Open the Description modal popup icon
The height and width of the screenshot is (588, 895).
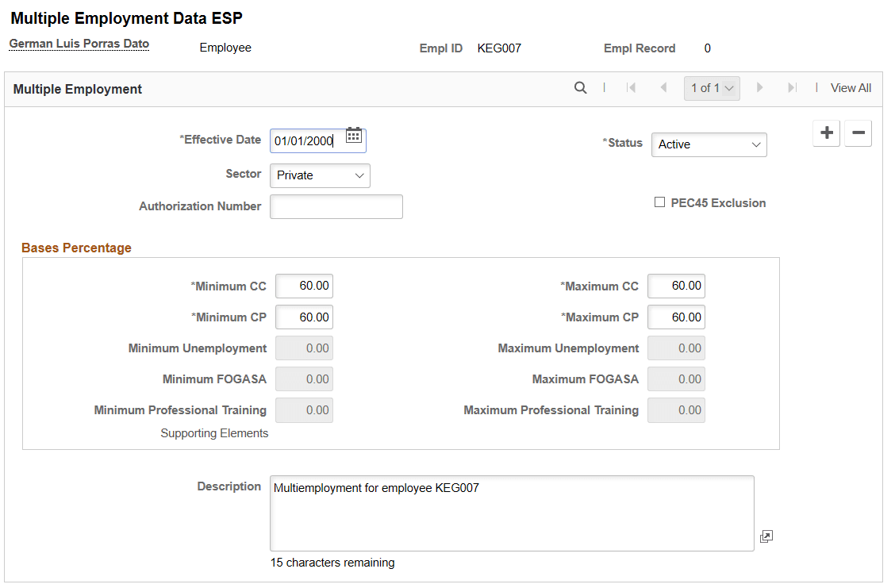pos(766,536)
